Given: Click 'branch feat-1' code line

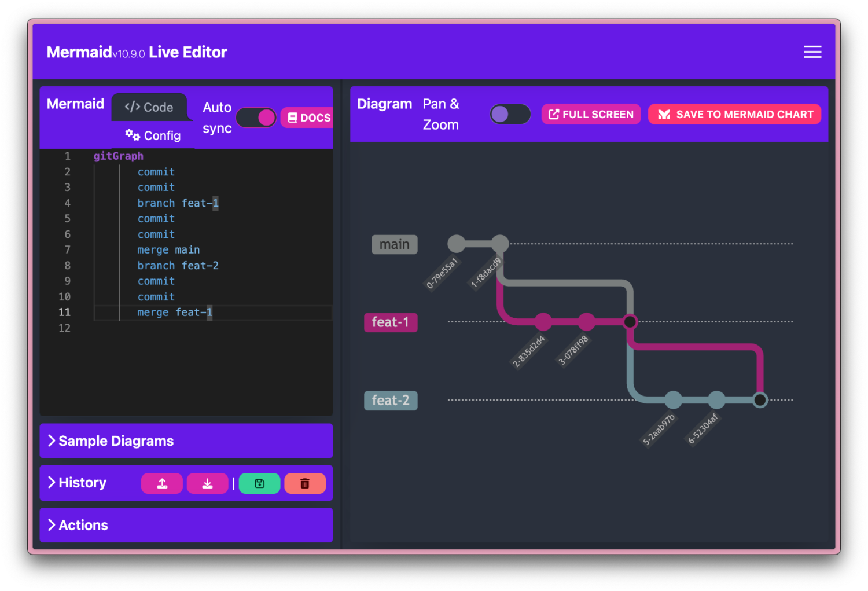Looking at the screenshot, I should [x=178, y=203].
